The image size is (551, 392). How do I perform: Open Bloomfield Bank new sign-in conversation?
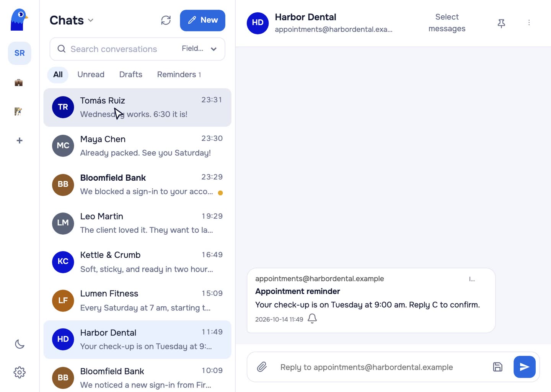click(137, 376)
